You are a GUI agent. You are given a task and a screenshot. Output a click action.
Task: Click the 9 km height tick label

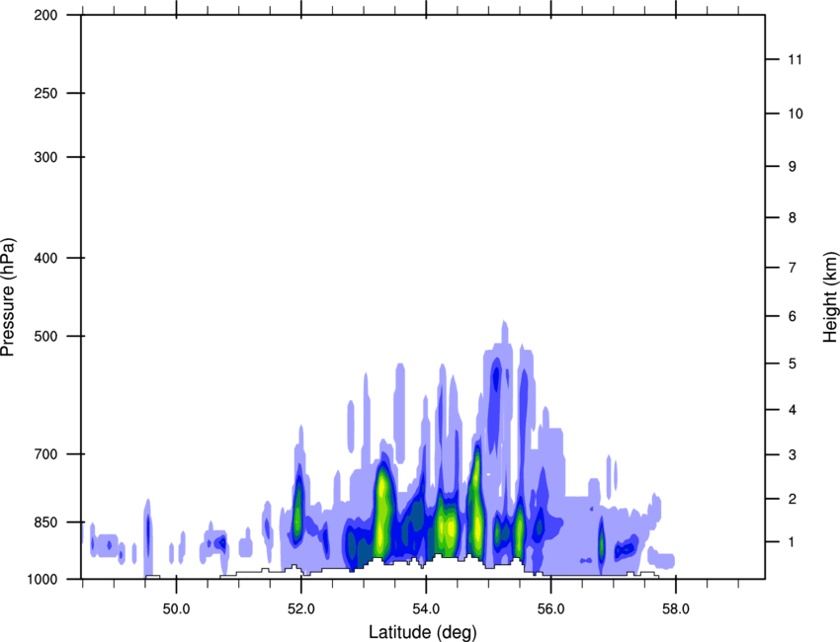point(793,167)
